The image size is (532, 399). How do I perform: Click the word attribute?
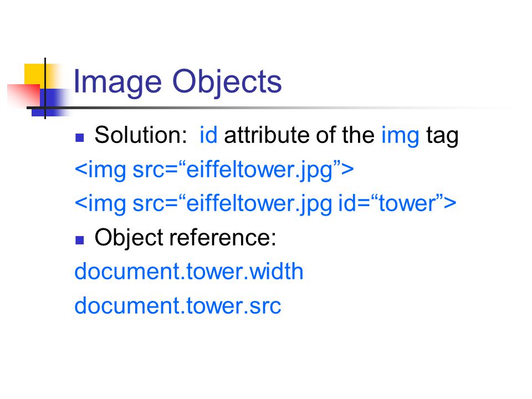point(268,135)
